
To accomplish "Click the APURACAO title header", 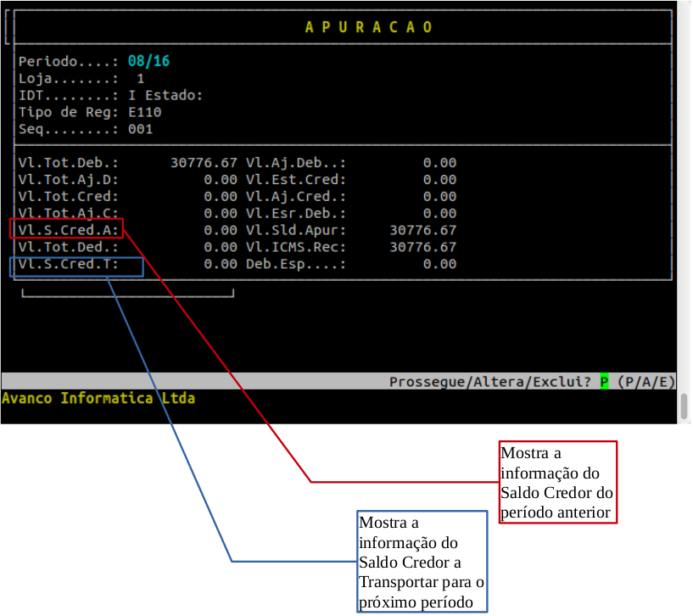I will click(x=369, y=27).
